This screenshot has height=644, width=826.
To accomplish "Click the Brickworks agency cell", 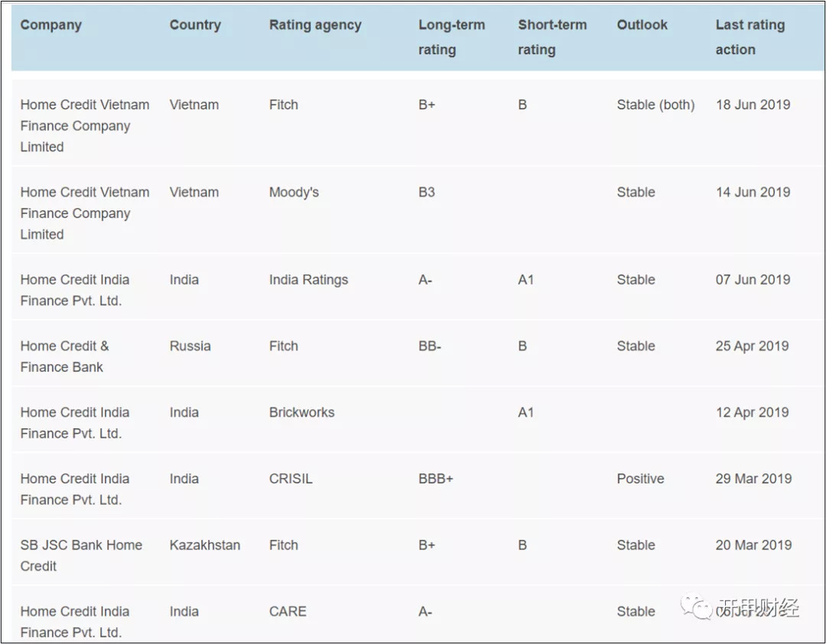I will (302, 412).
